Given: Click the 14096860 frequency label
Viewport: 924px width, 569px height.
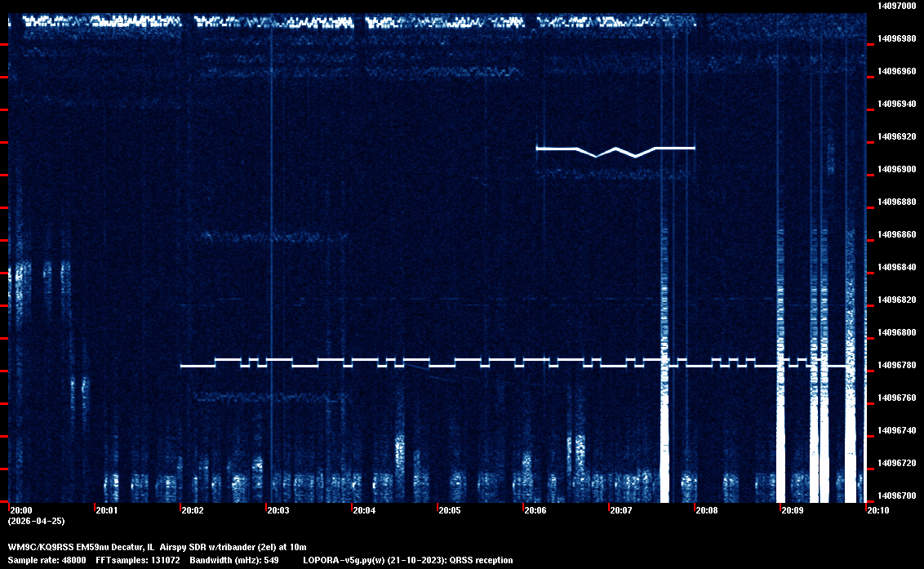Looking at the screenshot, I should click(896, 234).
